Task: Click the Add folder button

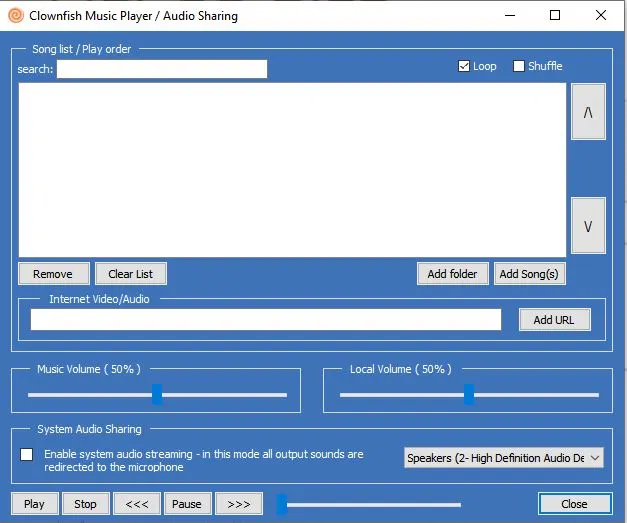Action: [x=452, y=274]
